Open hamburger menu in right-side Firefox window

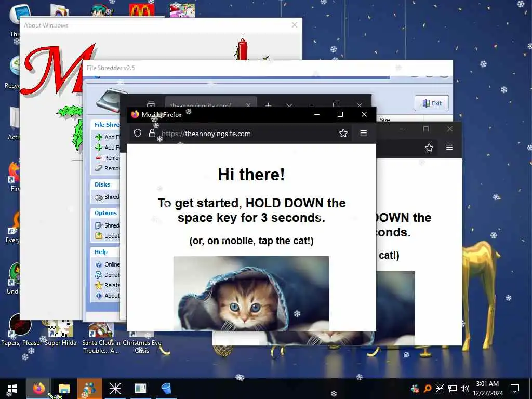pos(449,147)
